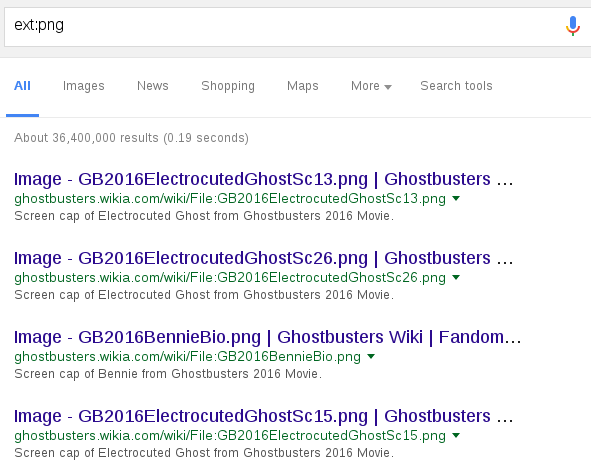The height and width of the screenshot is (469, 591).
Task: Expand arrow next to GhostSc26.png URL
Action: (456, 277)
